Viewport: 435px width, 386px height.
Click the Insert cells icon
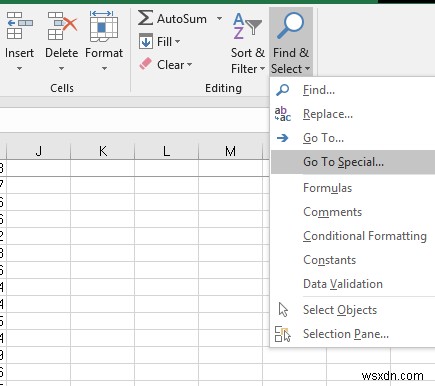click(19, 25)
